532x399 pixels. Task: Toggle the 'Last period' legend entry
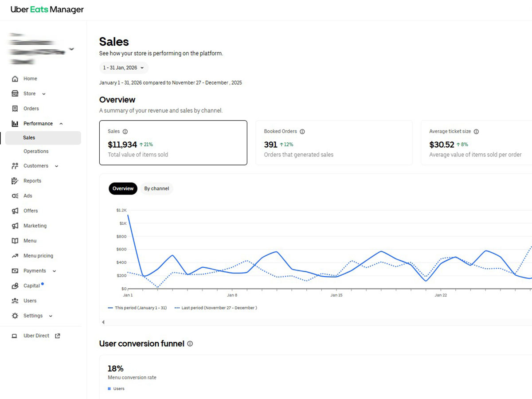pyautogui.click(x=216, y=307)
